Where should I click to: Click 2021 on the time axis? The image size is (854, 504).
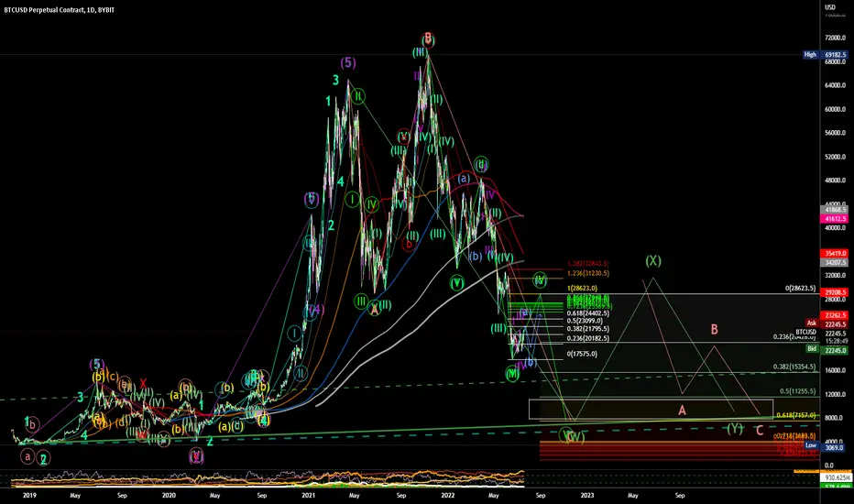308,495
